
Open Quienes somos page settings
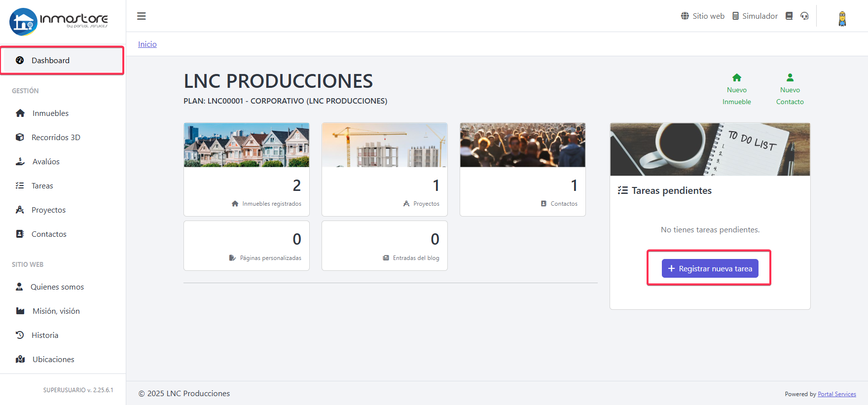pyautogui.click(x=57, y=287)
